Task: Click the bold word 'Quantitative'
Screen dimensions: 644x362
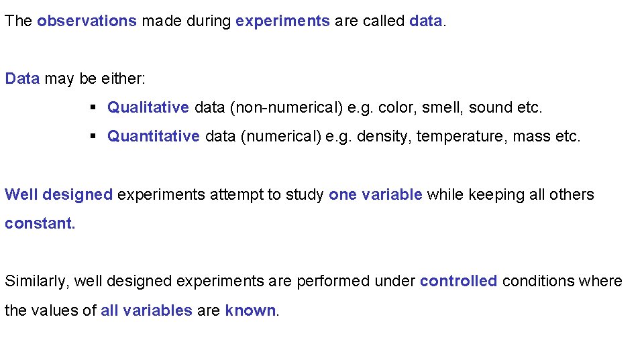Action: point(154,136)
